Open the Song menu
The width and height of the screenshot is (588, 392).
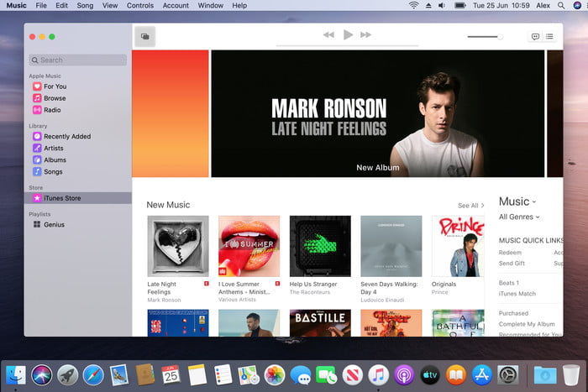[85, 5]
